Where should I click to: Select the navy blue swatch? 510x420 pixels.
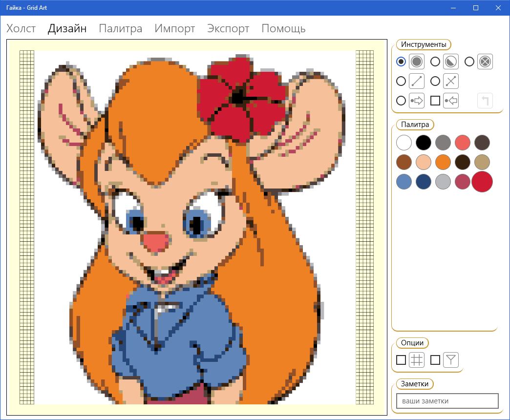pyautogui.click(x=424, y=182)
